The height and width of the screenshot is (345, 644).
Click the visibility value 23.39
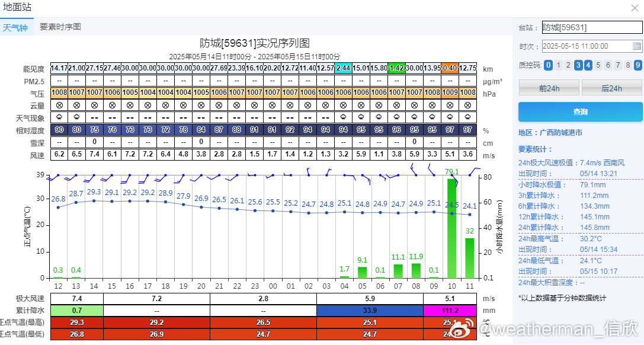point(236,68)
